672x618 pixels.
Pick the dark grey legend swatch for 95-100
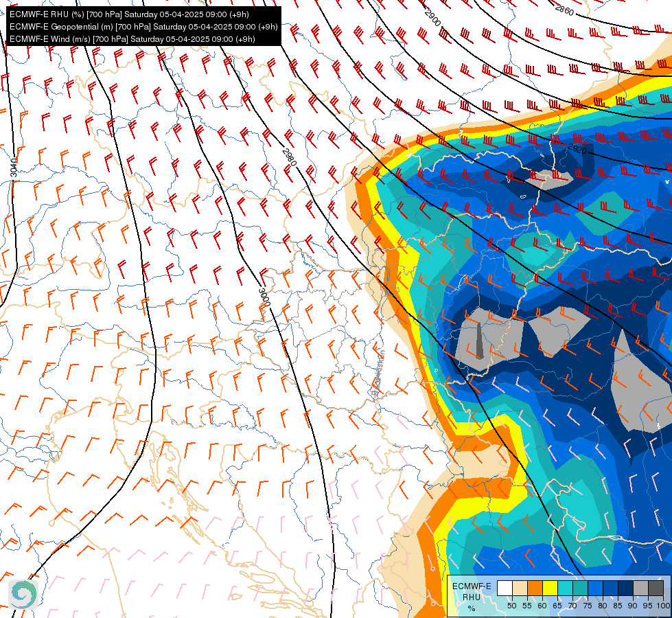point(656,588)
